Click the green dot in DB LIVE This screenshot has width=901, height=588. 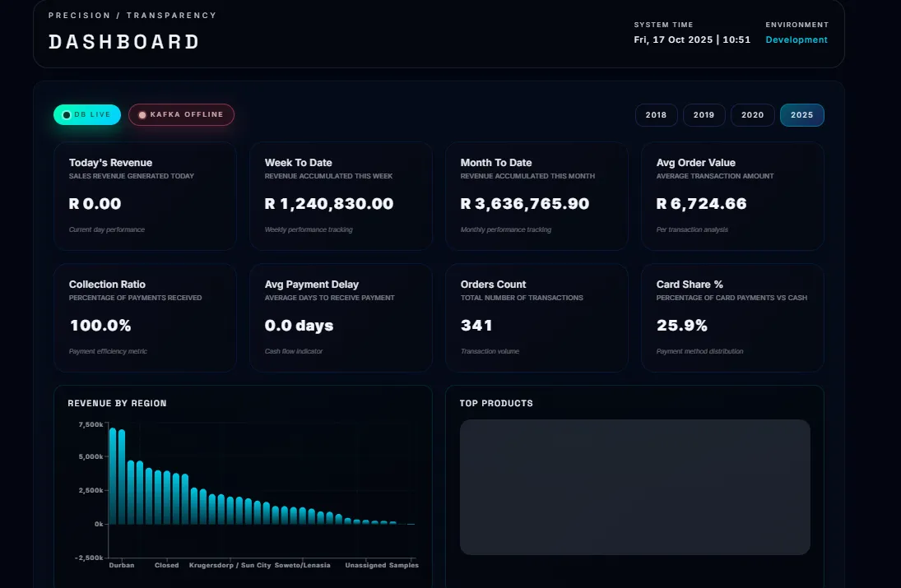point(67,115)
